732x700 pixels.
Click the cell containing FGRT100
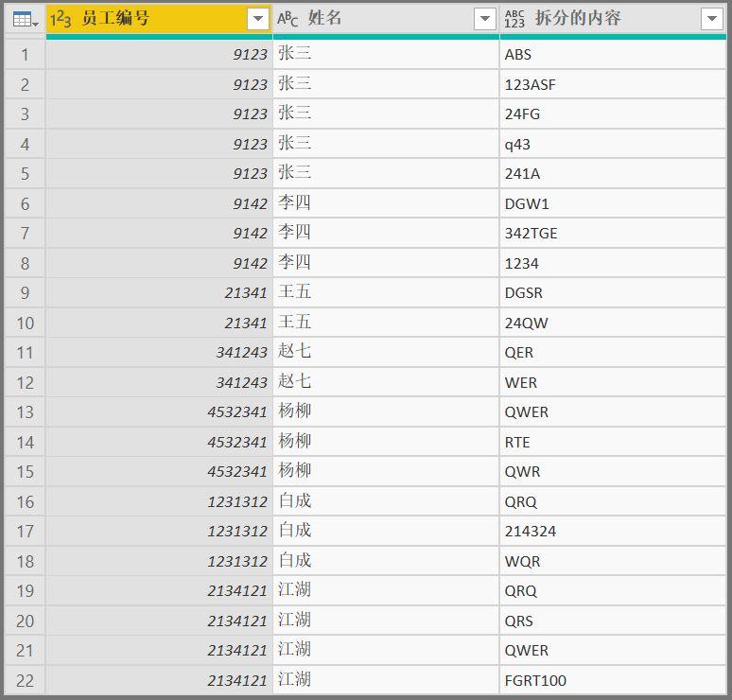coord(613,680)
